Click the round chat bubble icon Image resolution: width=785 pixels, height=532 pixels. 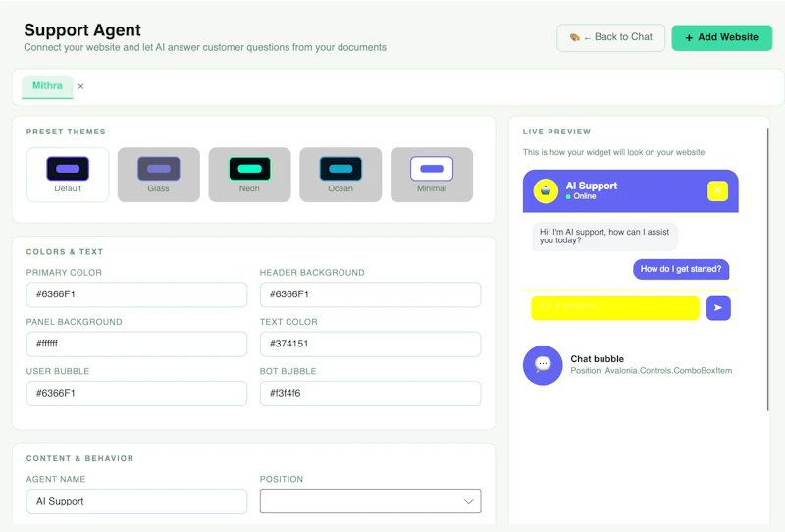[x=543, y=365]
